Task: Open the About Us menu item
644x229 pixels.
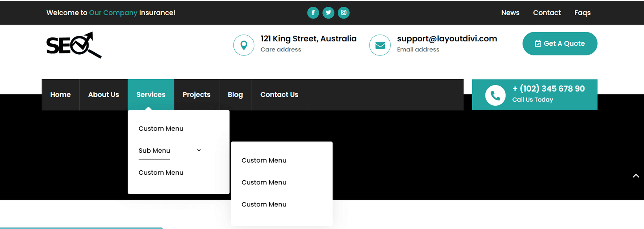Action: [x=103, y=94]
